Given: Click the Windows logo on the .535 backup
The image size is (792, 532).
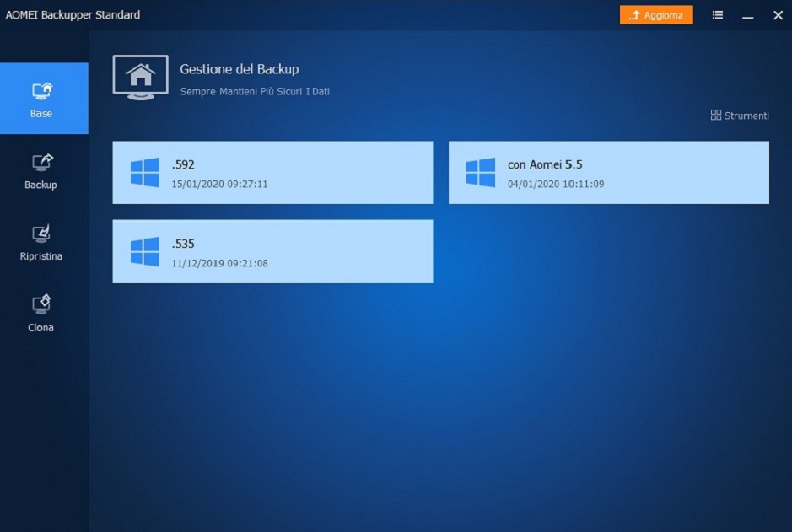Looking at the screenshot, I should 145,251.
